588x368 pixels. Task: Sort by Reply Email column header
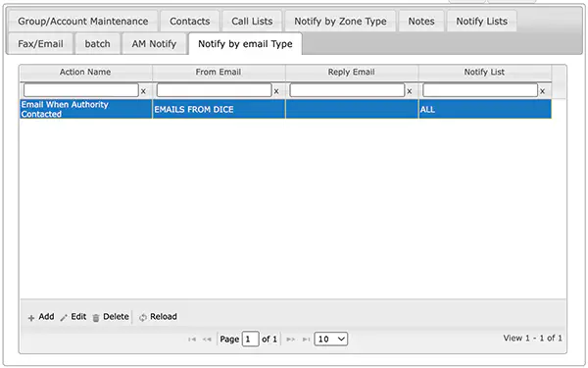[x=352, y=72]
